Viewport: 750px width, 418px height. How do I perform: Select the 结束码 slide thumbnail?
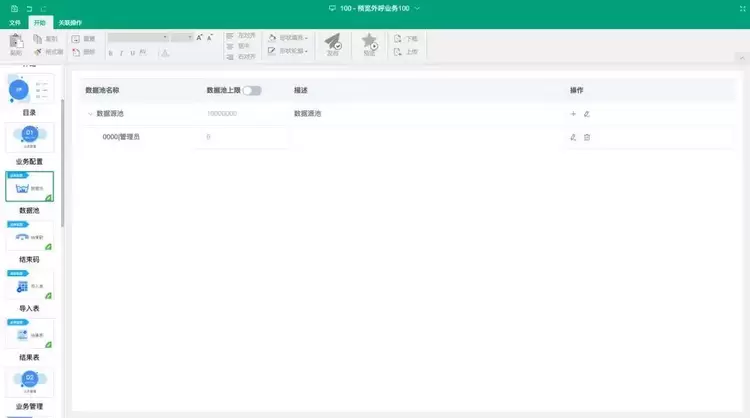(x=30, y=236)
